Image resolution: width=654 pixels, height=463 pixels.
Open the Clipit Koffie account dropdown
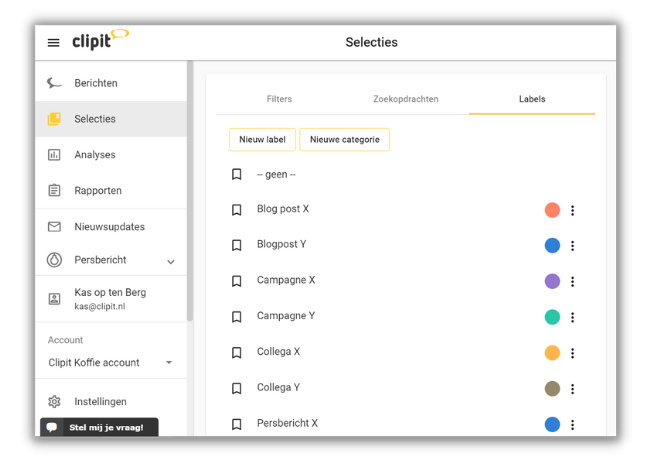point(168,363)
